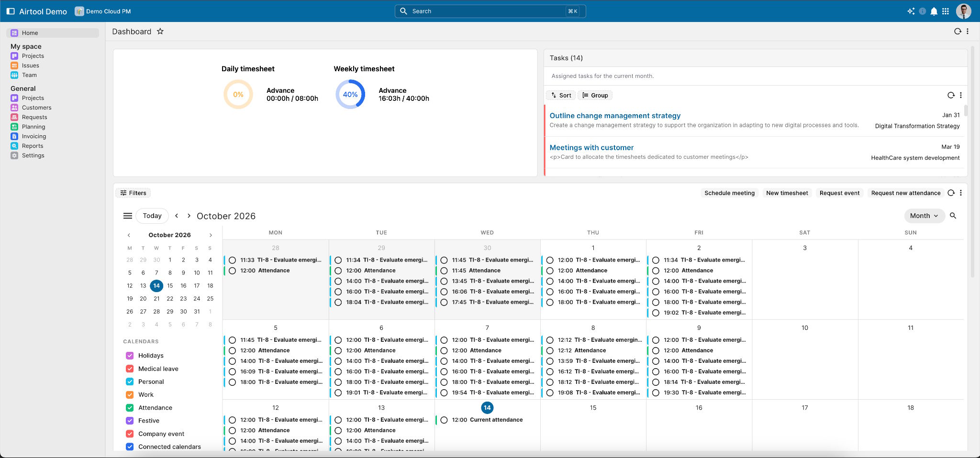Click the Daily timesheet 0% progress ring

pos(238,94)
